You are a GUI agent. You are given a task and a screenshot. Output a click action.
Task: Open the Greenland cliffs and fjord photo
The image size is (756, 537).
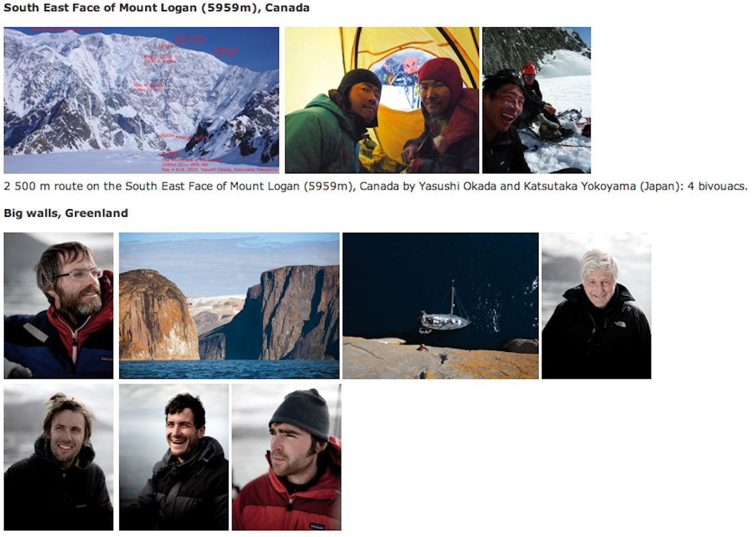(229, 305)
